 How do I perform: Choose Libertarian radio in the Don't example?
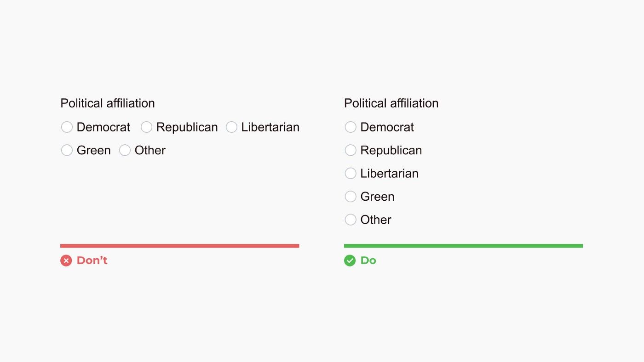[231, 127]
